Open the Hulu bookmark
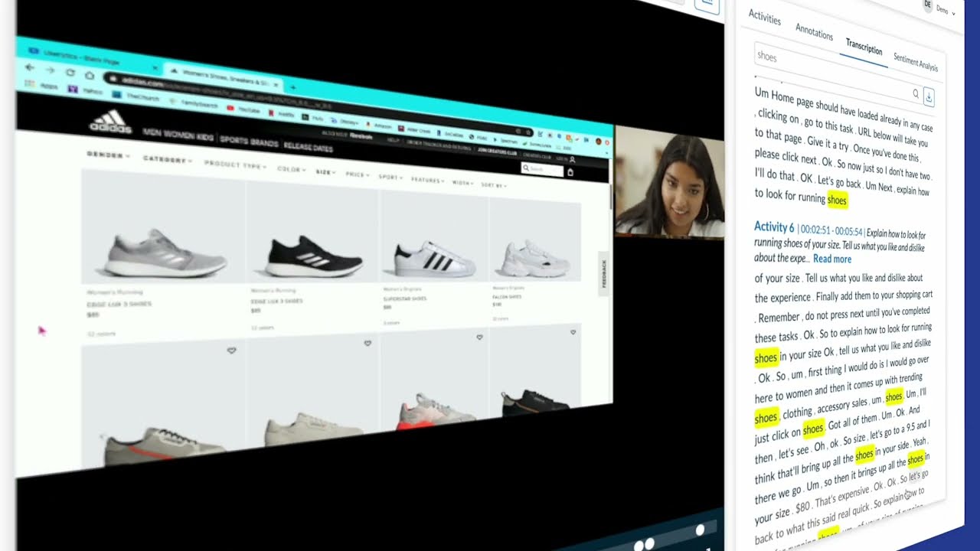 [313, 119]
